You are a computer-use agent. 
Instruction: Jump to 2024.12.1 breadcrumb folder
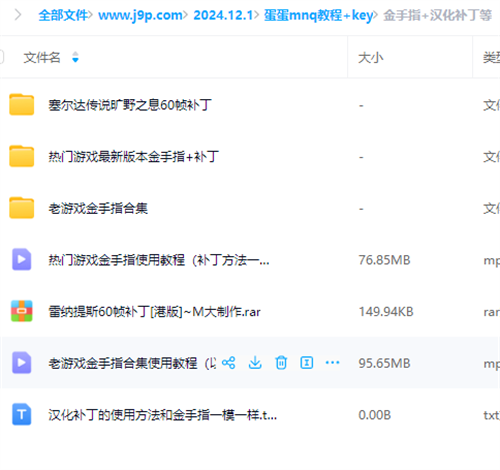tap(223, 15)
